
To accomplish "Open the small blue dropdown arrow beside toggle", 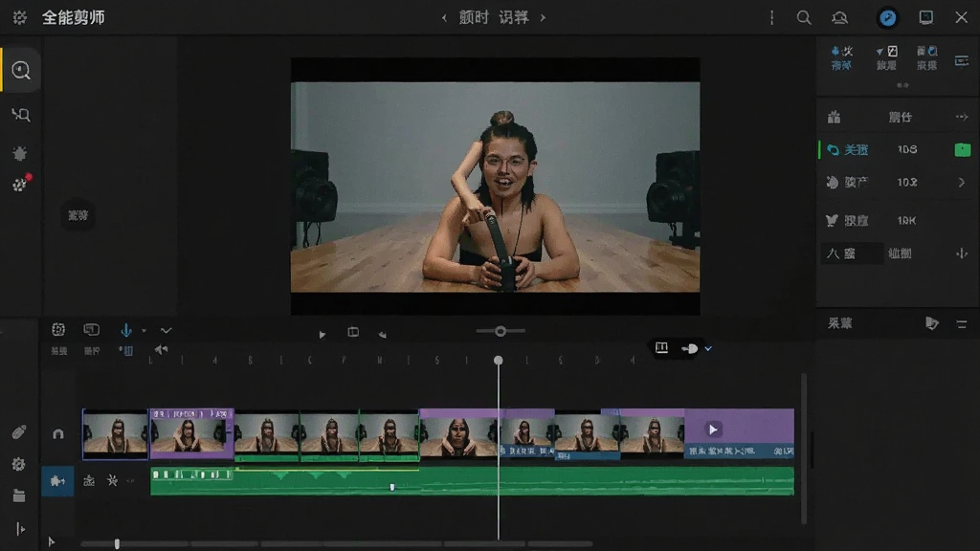I will point(708,348).
